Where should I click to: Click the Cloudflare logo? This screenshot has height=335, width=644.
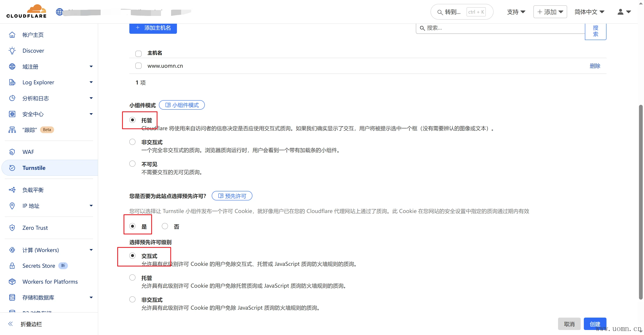click(26, 12)
